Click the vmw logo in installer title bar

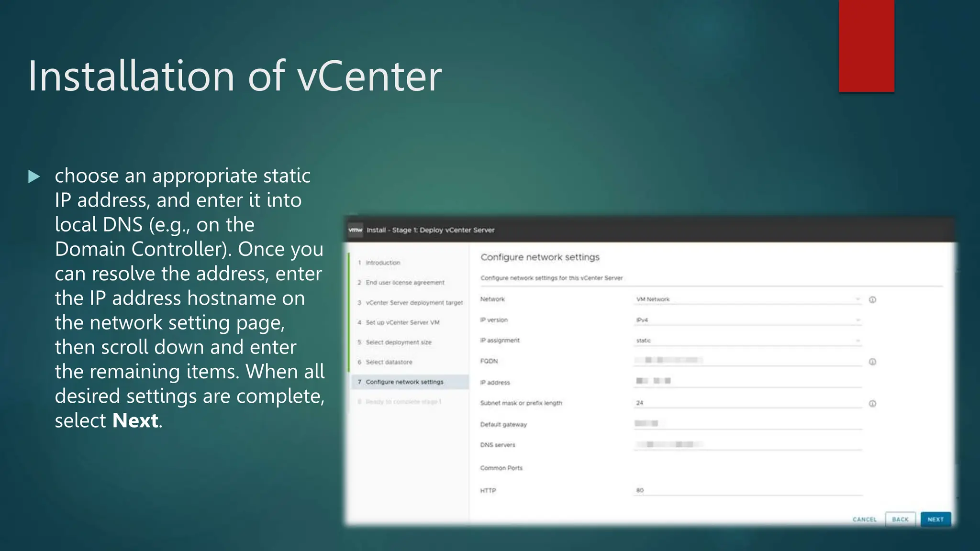coord(356,230)
